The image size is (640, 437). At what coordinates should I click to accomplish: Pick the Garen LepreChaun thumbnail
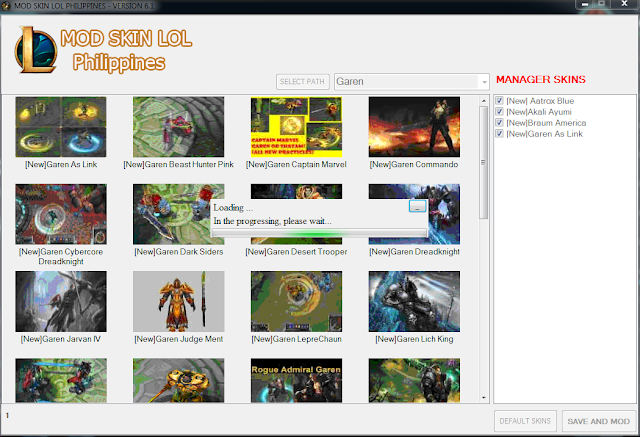[296, 302]
